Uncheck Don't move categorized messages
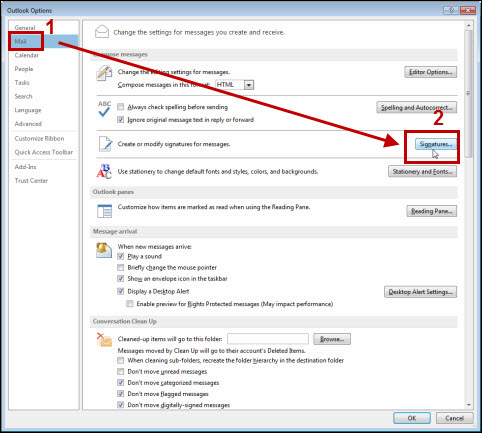482x433 pixels. pos(121,383)
